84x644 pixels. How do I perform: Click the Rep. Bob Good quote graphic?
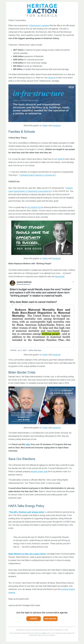(x=42, y=238)
